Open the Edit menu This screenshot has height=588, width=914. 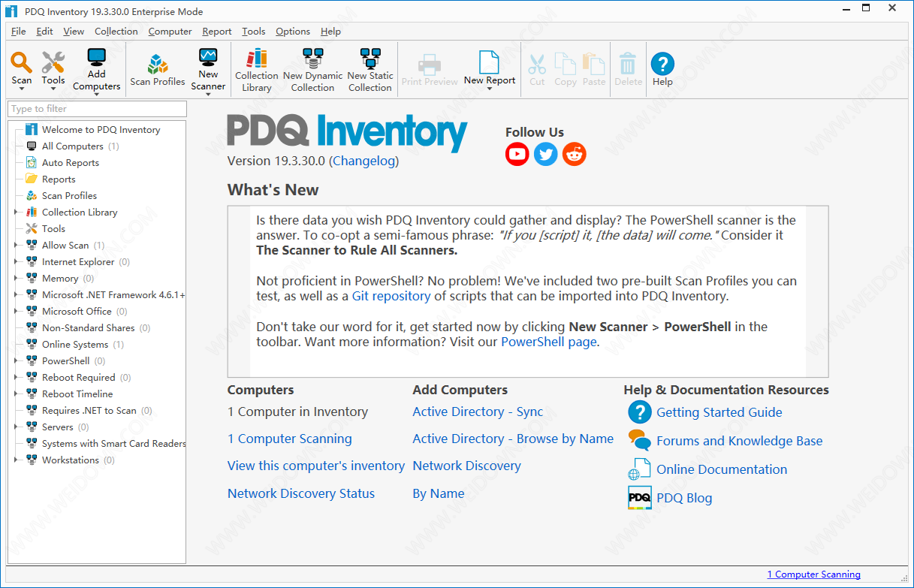pyautogui.click(x=44, y=32)
